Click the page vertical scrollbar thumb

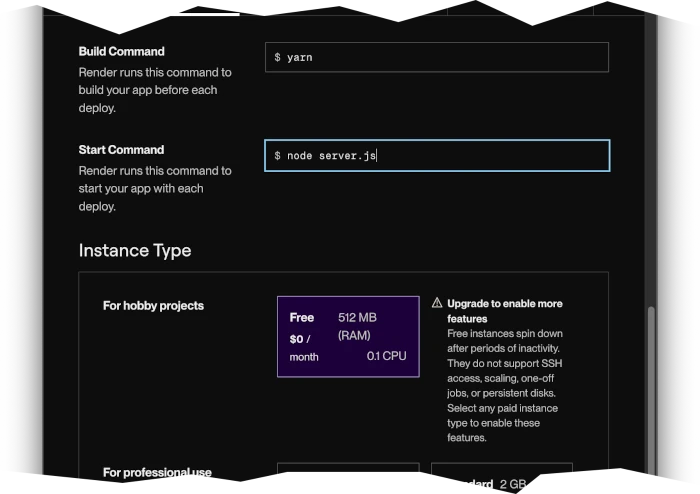(x=651, y=390)
